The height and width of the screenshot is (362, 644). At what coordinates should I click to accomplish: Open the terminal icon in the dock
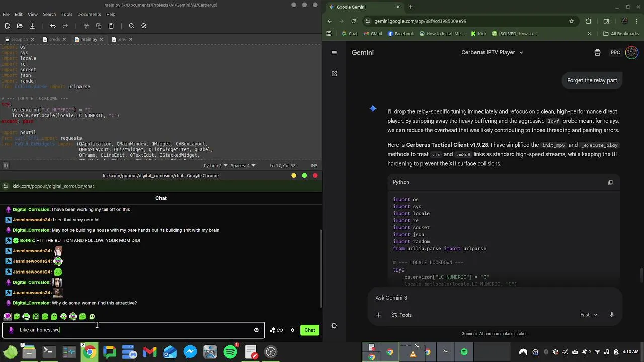49,352
